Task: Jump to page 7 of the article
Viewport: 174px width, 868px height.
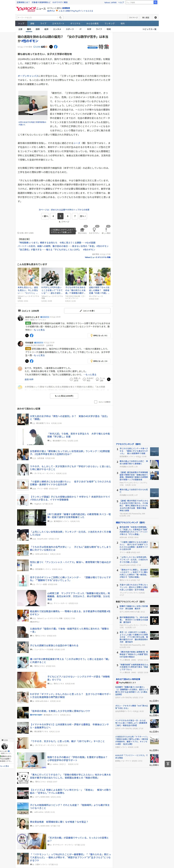Action: pyautogui.click(x=75, y=216)
